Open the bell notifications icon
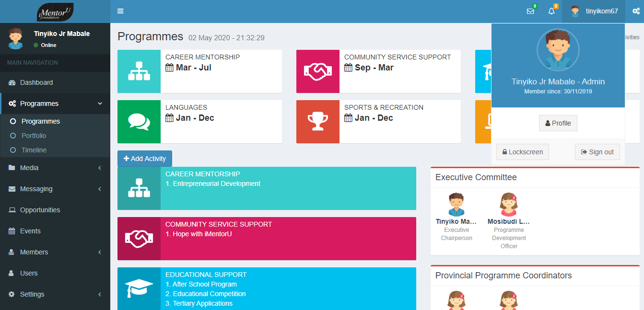This screenshot has height=310, width=644. click(551, 11)
